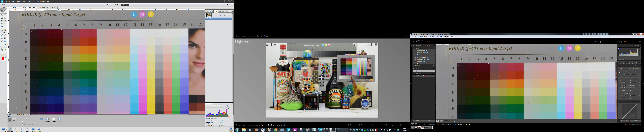644x132 pixels.
Task: Launch Google Chrome from the Windows taskbar
Action: 276,130
